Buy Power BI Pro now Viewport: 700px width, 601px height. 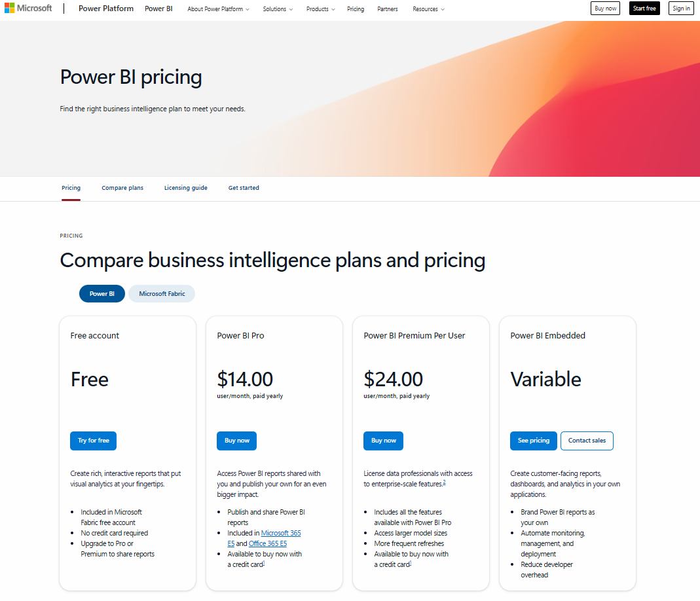[x=236, y=441]
